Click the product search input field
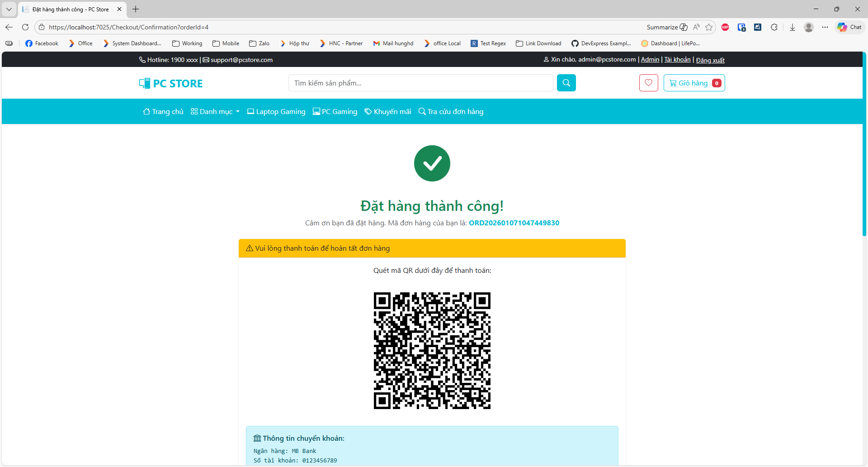 pos(420,83)
